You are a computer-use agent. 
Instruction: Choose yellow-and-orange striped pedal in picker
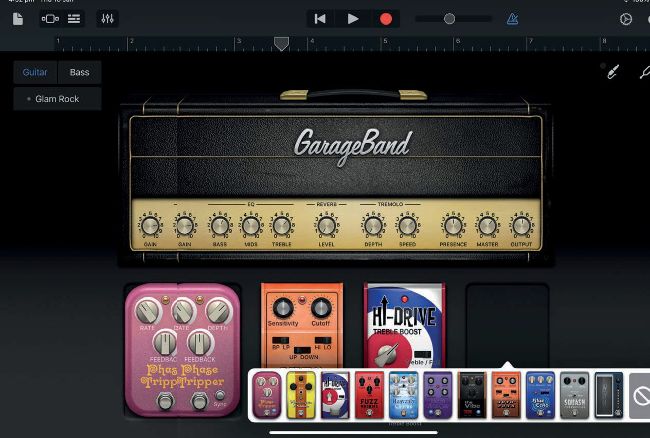tap(301, 395)
